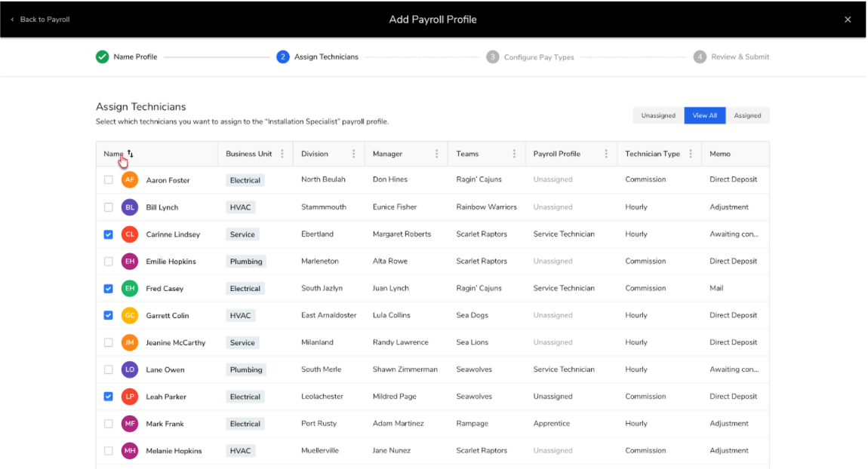Image resolution: width=868 pixels, height=469 pixels.
Task: Check the box for Emilie Hopkins
Action: (109, 261)
